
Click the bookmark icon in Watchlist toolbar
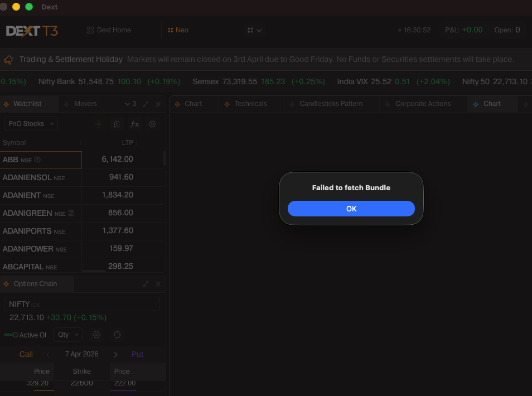117,124
